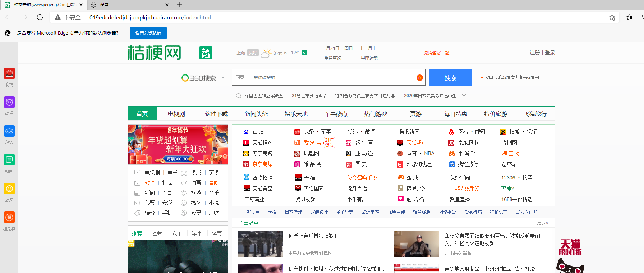Screen dimensions: 644x273
Task: Select the 软件下载 navigation tab
Action: pos(216,114)
